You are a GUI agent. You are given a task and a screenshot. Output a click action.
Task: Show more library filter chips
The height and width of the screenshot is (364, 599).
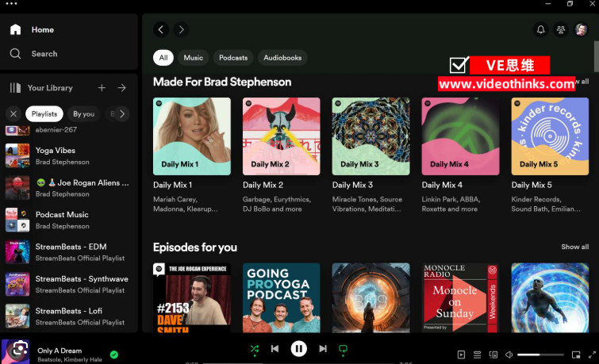pyautogui.click(x=122, y=114)
